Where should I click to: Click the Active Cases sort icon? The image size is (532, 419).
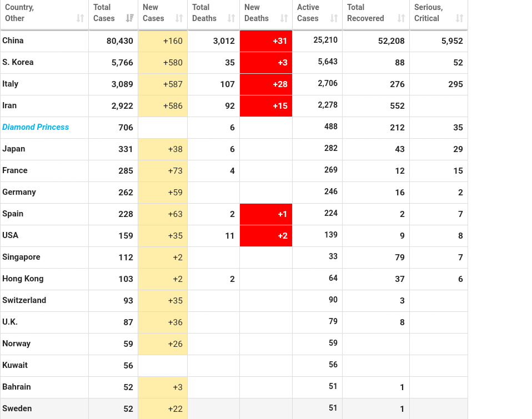[334, 18]
